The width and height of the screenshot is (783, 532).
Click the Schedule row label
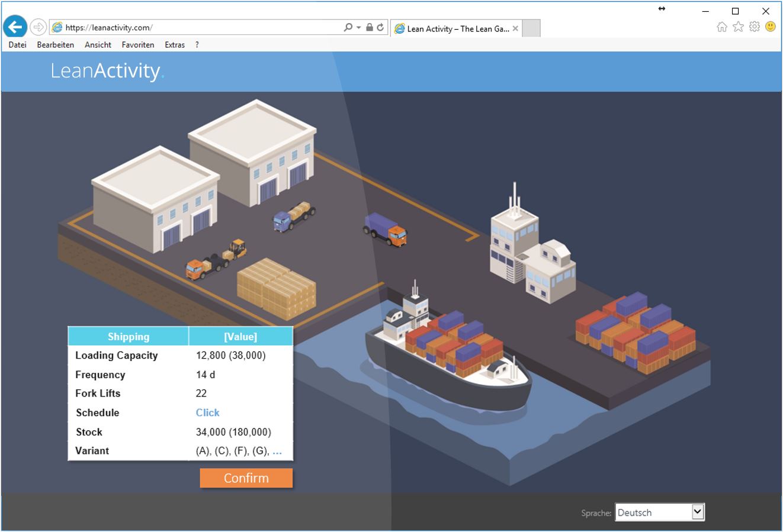97,412
